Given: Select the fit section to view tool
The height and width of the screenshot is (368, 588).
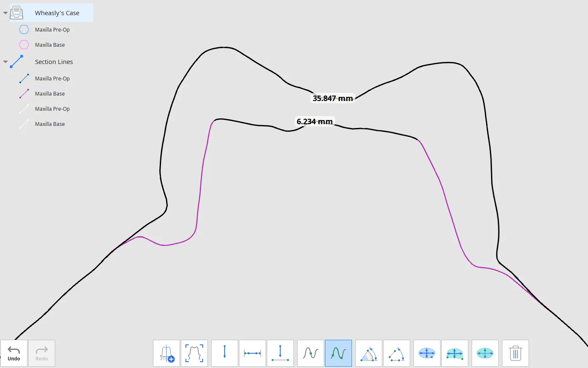Looking at the screenshot, I should [194, 353].
